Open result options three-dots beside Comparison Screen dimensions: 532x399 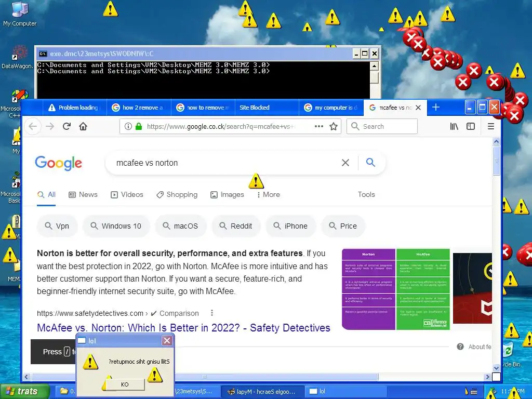[212, 313]
